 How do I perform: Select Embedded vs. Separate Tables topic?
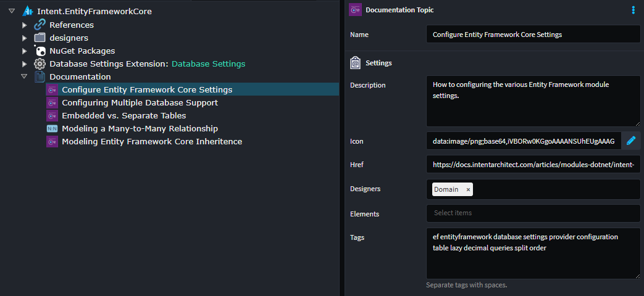[123, 115]
